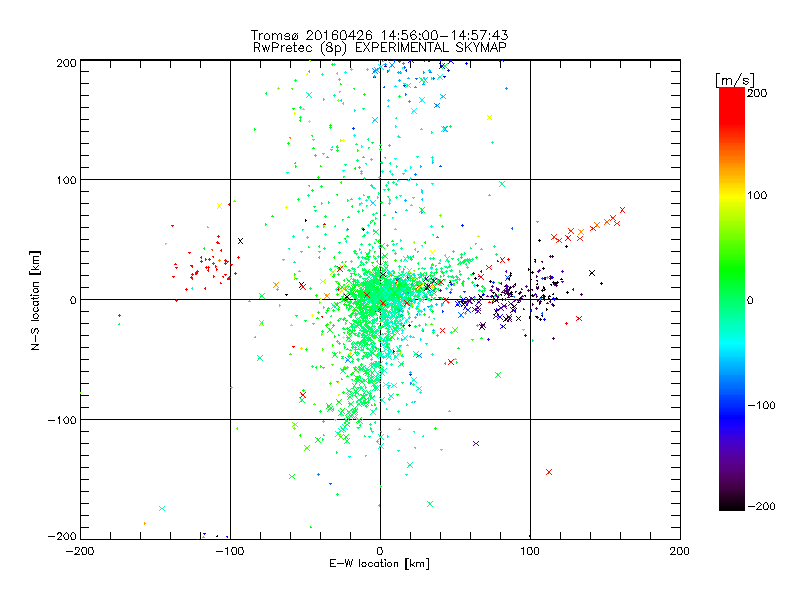800x600 pixels.
Task: Click the subtitle 'RwPretec (8p) EXPERIMENTAL SKYMAP'
Action: click(x=380, y=48)
